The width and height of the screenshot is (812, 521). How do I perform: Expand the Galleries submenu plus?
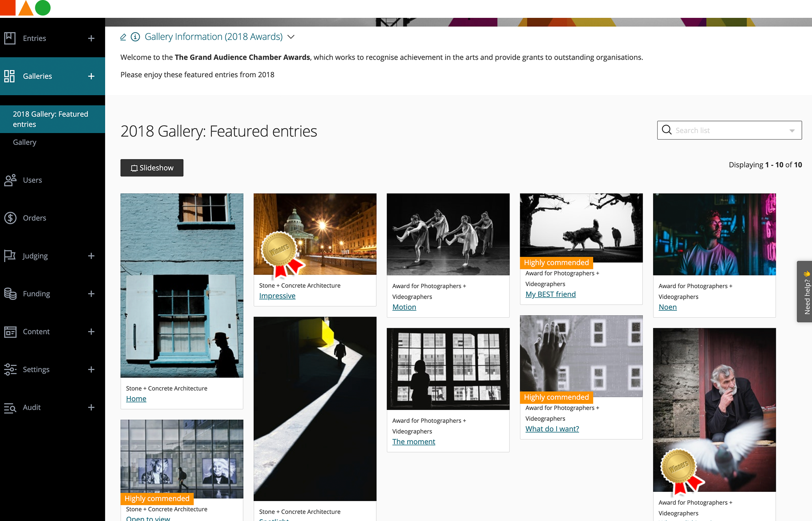(91, 76)
